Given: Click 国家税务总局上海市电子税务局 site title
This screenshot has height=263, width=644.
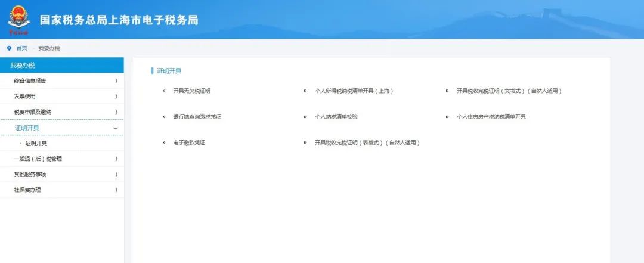Looking at the screenshot, I should coord(119,20).
